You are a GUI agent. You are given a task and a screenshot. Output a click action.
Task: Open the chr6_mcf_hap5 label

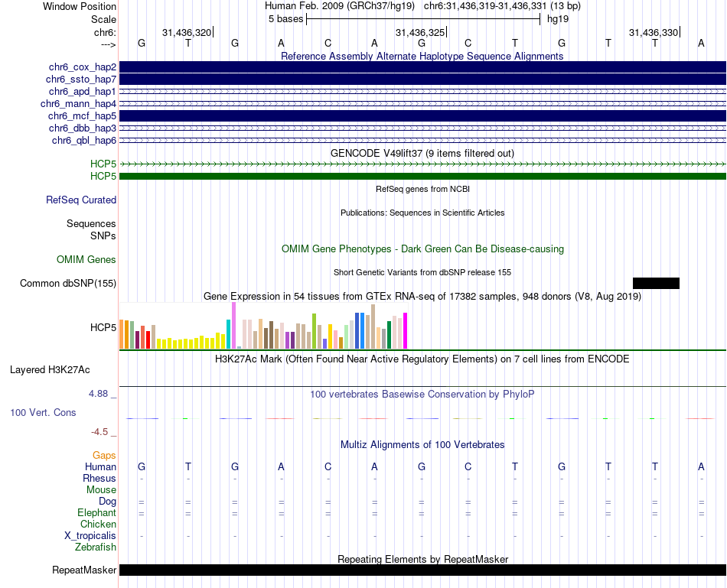click(x=82, y=115)
